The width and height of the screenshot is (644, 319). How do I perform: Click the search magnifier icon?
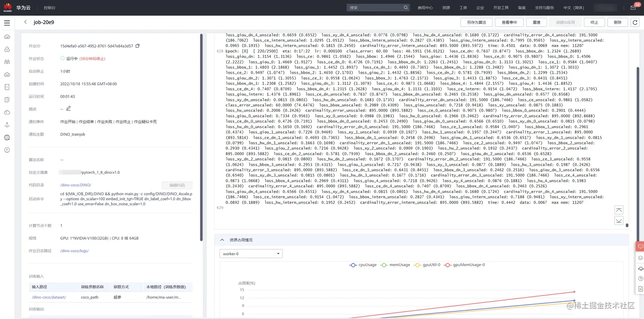pos(405,8)
